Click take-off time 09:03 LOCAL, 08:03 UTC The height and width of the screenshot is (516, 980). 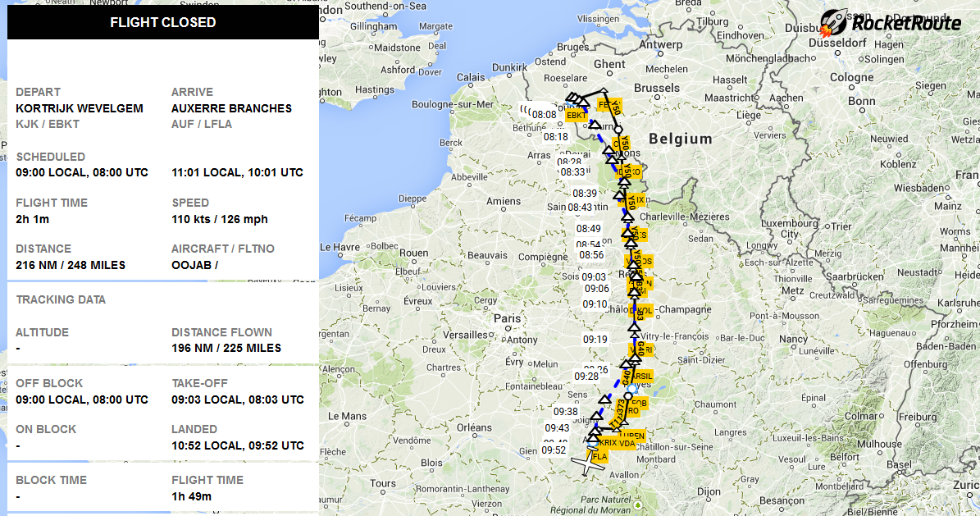[238, 400]
